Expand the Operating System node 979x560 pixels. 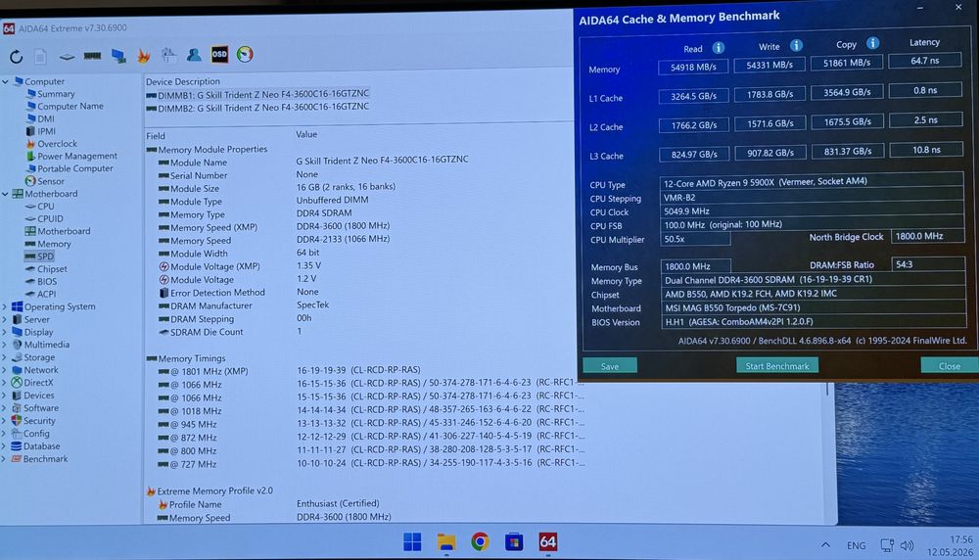pyautogui.click(x=5, y=306)
